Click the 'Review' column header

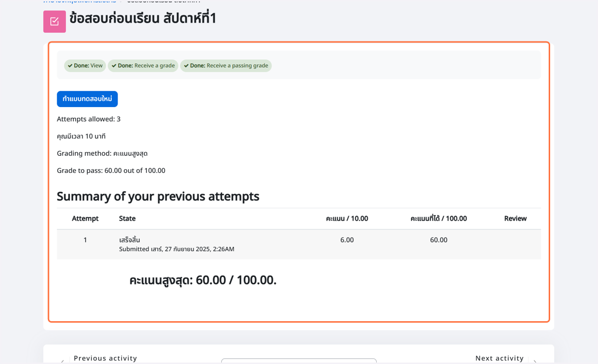[515, 219]
